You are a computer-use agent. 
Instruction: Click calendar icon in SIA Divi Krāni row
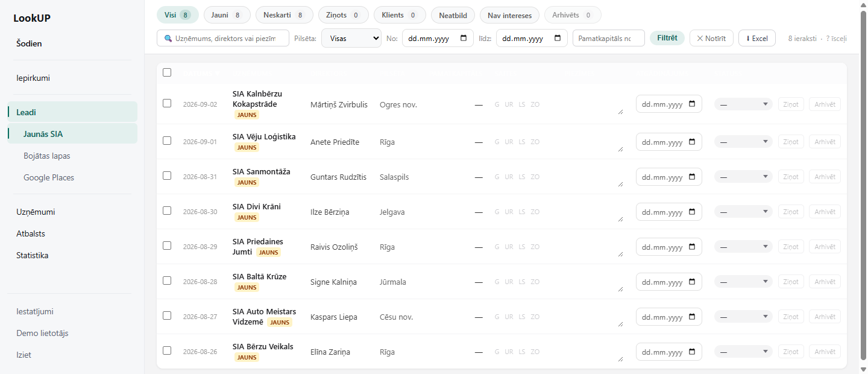[692, 212]
